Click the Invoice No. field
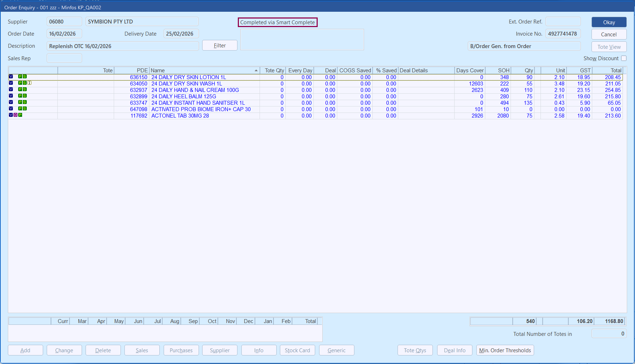 [563, 34]
